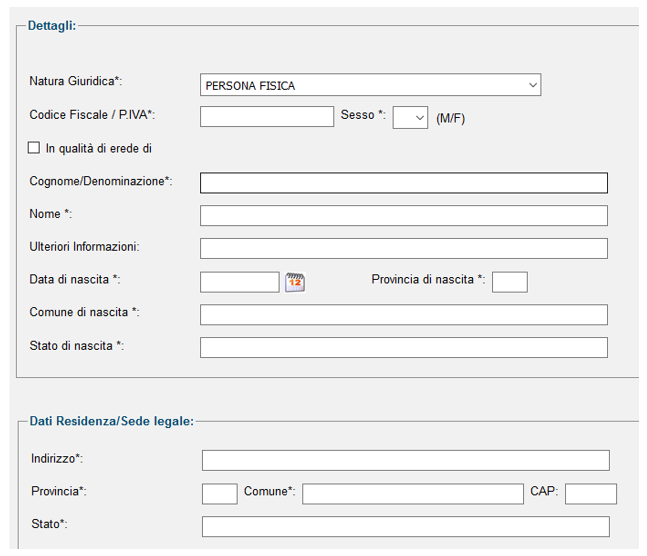The image size is (647, 556).
Task: Open the date of birth calendar picker
Action: (x=295, y=282)
